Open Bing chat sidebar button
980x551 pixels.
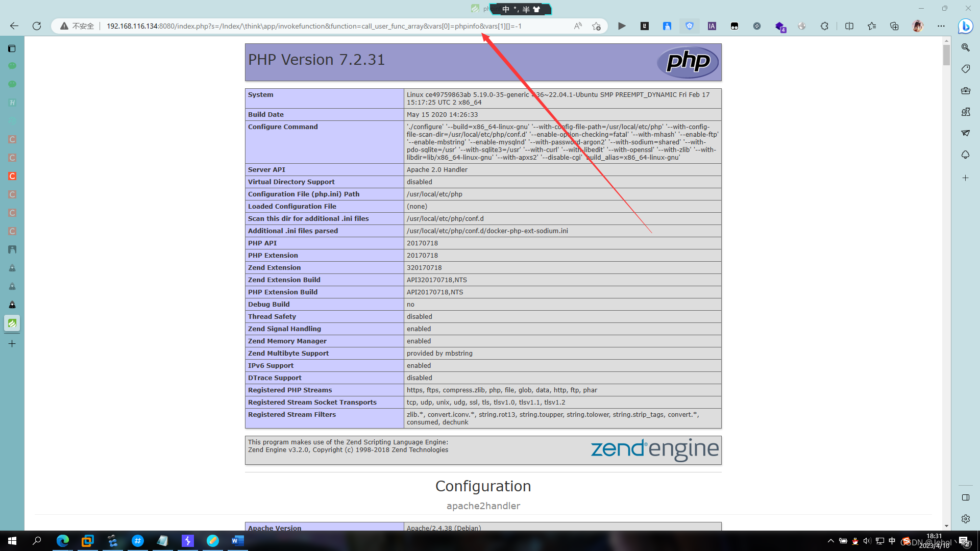965,26
